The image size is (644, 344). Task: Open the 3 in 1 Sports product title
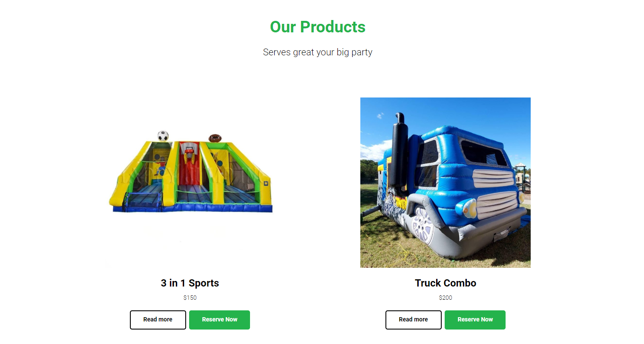point(190,283)
